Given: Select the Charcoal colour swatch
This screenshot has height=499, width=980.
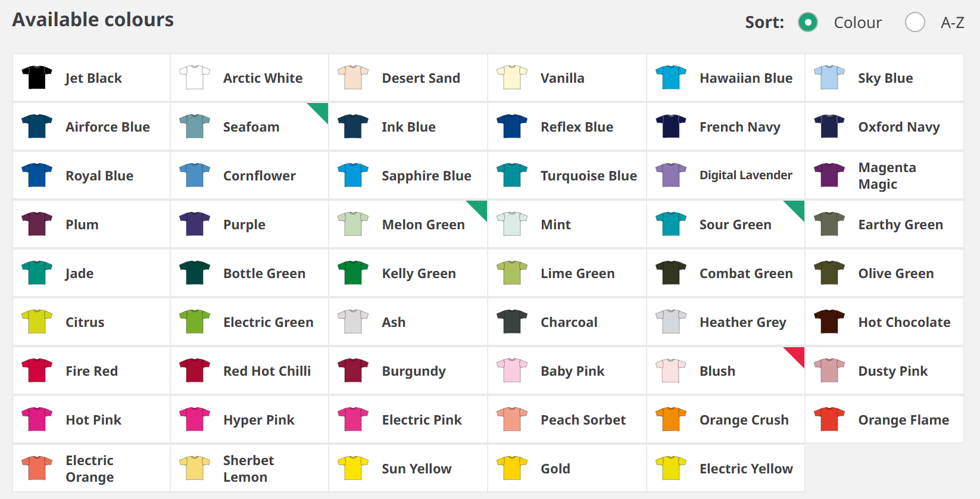Looking at the screenshot, I should click(x=512, y=322).
